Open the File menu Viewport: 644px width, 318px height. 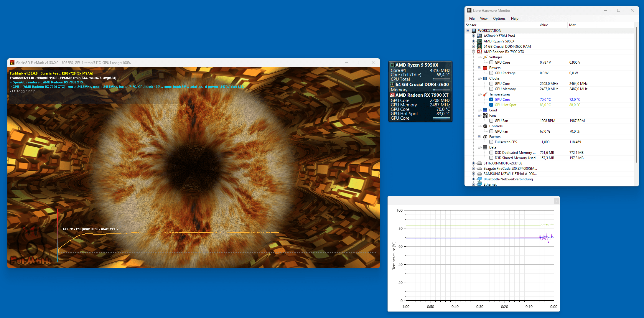pos(472,19)
